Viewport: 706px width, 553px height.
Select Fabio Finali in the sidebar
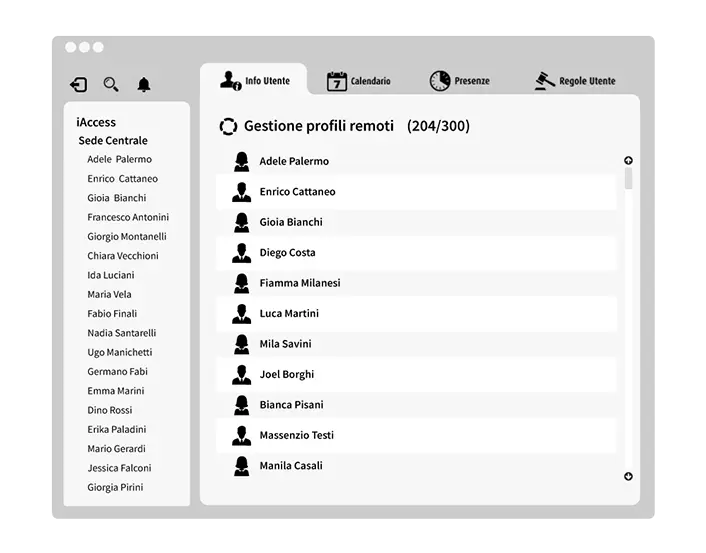(112, 314)
